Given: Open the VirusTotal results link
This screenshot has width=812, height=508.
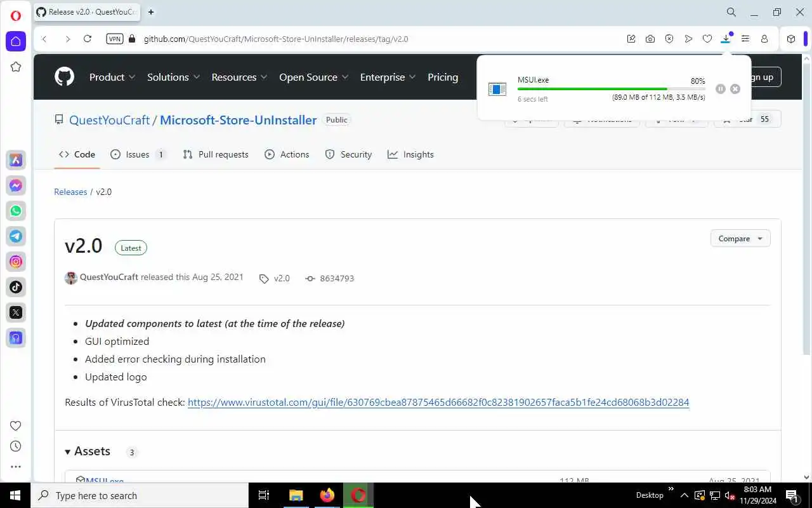Looking at the screenshot, I should coord(438,402).
